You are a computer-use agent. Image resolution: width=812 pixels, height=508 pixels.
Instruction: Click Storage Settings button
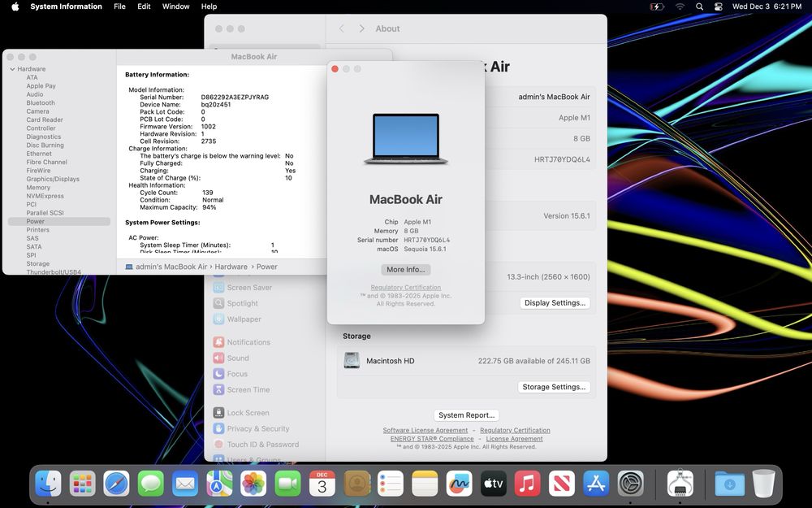coord(554,387)
